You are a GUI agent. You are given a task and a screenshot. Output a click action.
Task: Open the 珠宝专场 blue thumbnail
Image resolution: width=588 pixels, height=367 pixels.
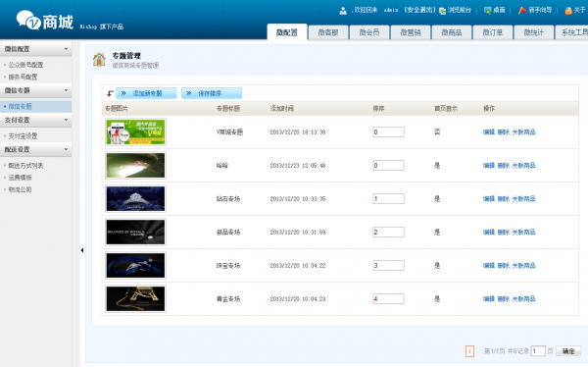[x=136, y=266]
